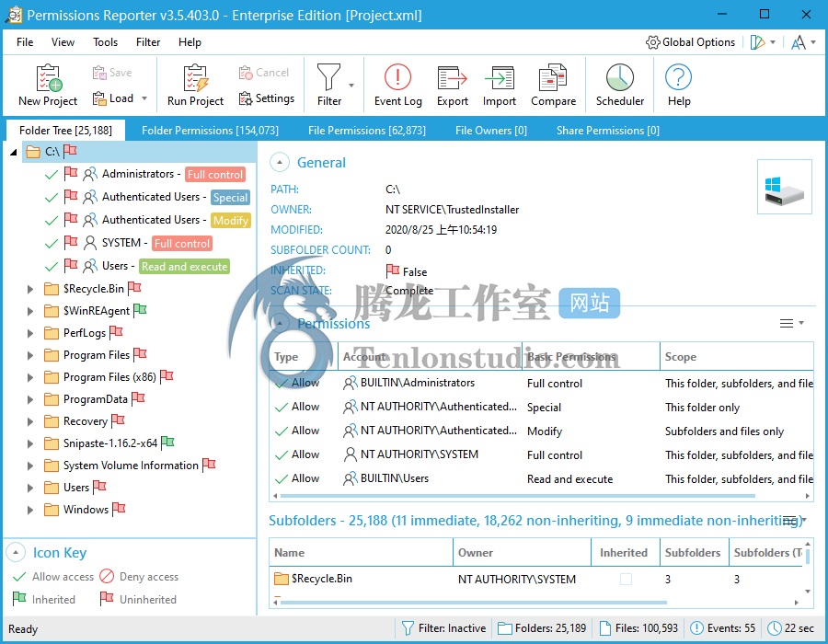
Task: Click the $WinREAgent green flag
Action: pos(140,310)
